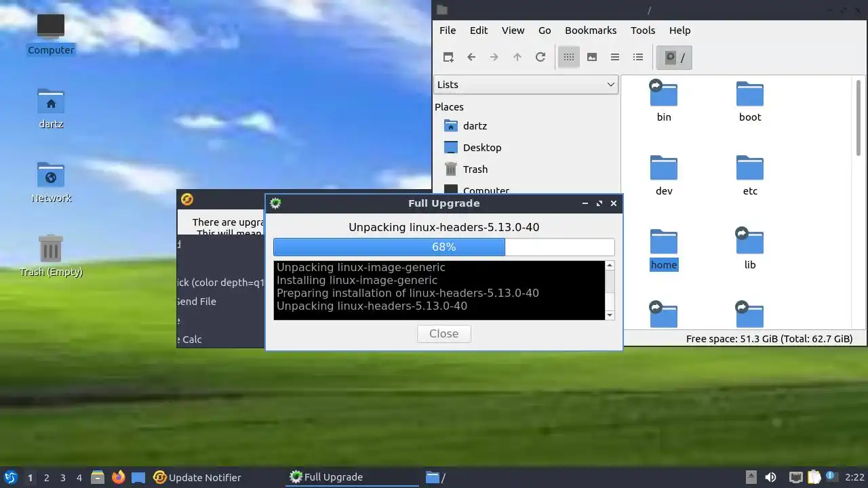The width and height of the screenshot is (868, 488).
Task: Click 'Preparing installation of linux-headers' log line
Action: click(x=408, y=293)
